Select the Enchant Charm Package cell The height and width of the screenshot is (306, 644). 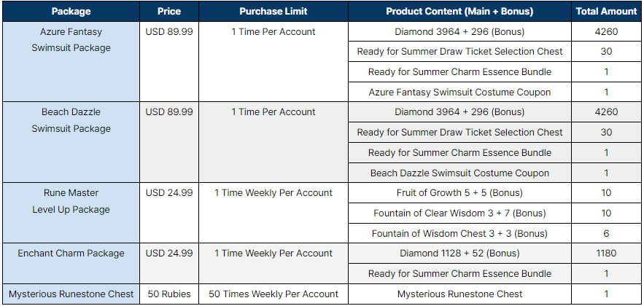(71, 263)
